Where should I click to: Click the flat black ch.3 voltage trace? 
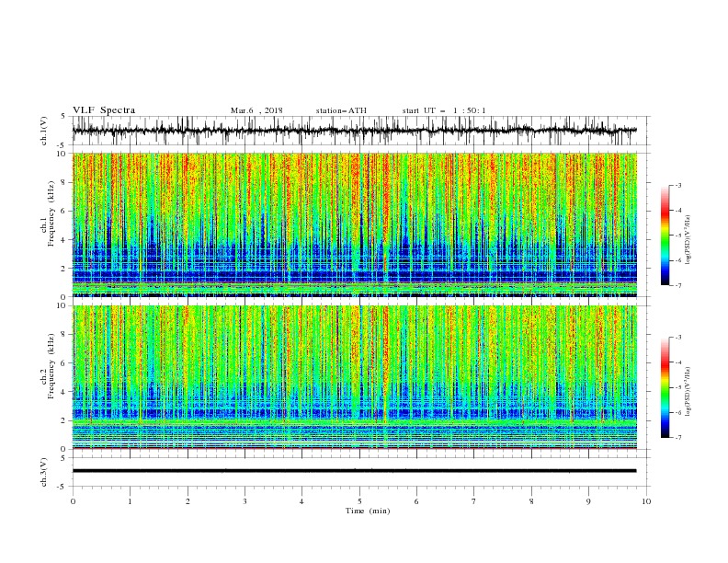coord(354,471)
